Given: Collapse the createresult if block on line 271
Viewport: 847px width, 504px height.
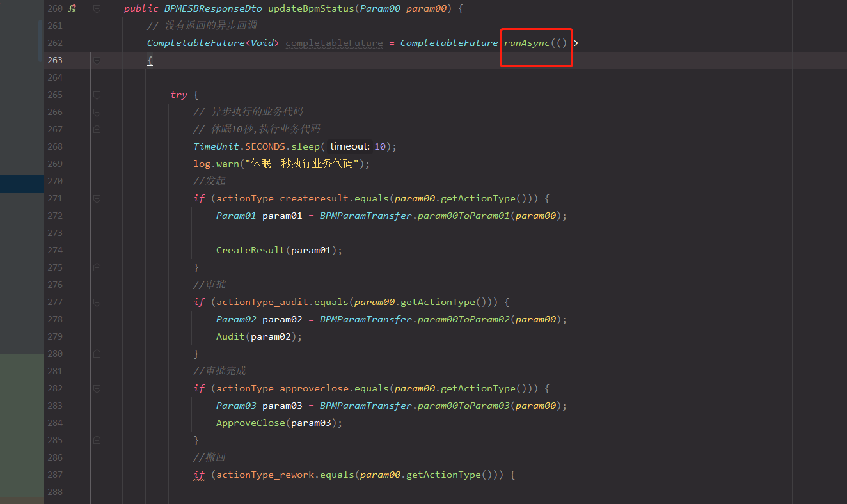Looking at the screenshot, I should [x=97, y=198].
